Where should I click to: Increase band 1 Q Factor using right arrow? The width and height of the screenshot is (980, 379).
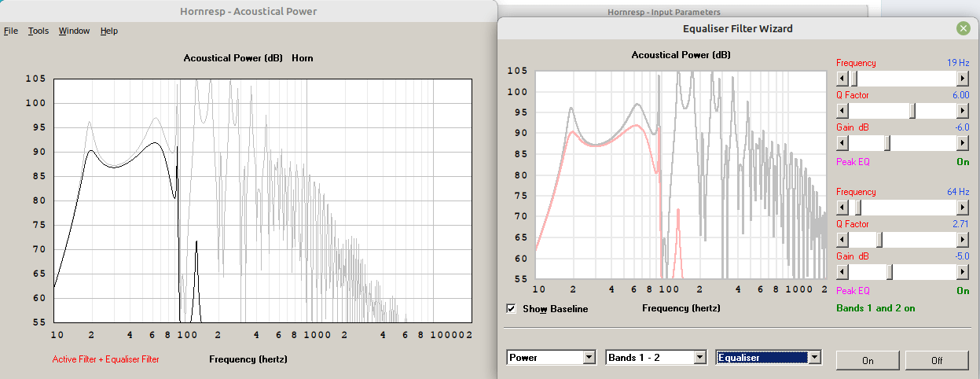[962, 111]
